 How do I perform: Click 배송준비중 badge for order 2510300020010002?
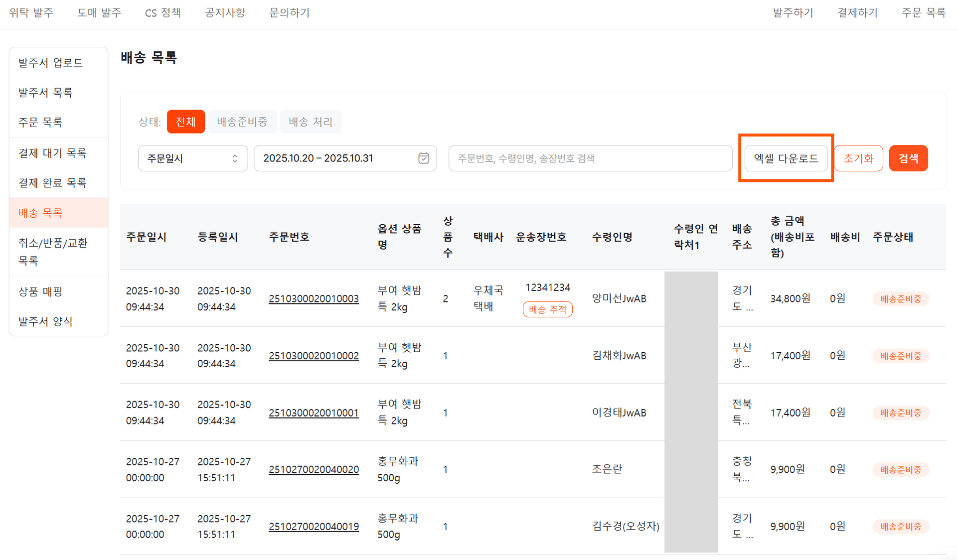pyautogui.click(x=900, y=356)
